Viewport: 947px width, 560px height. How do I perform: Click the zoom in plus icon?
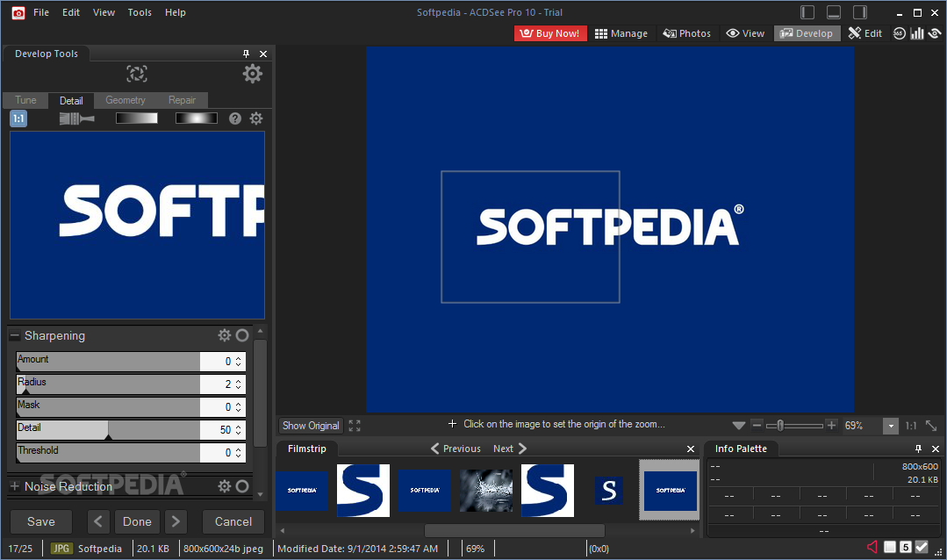point(832,426)
